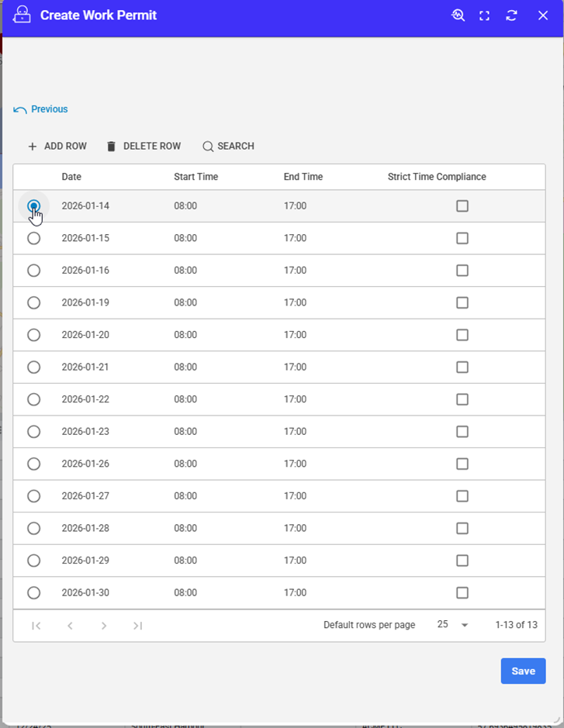Image resolution: width=564 pixels, height=728 pixels.
Task: Click ADD ROW in the table toolbar
Action: point(57,147)
